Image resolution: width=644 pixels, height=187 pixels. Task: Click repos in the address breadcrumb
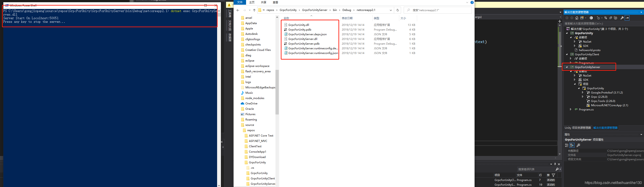(270, 10)
